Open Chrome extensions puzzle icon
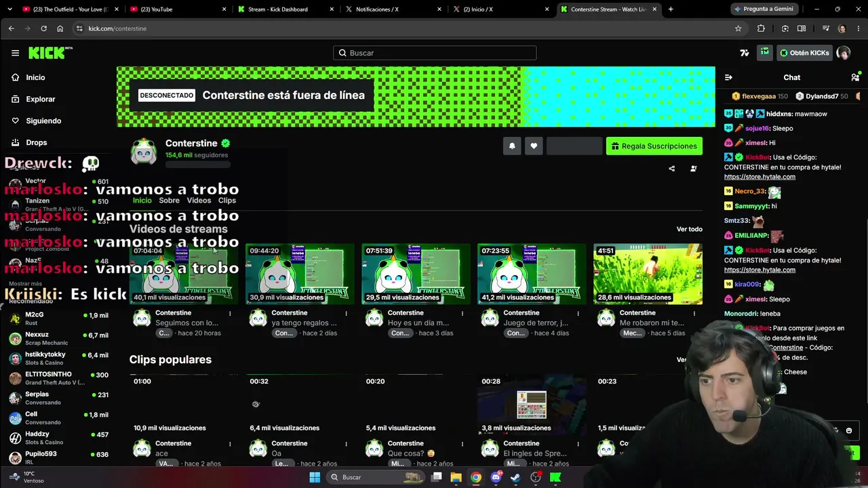This screenshot has height=488, width=868. [x=761, y=28]
